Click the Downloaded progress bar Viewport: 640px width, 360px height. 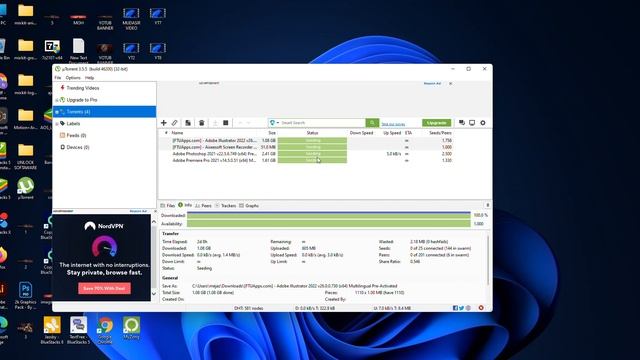tap(329, 215)
